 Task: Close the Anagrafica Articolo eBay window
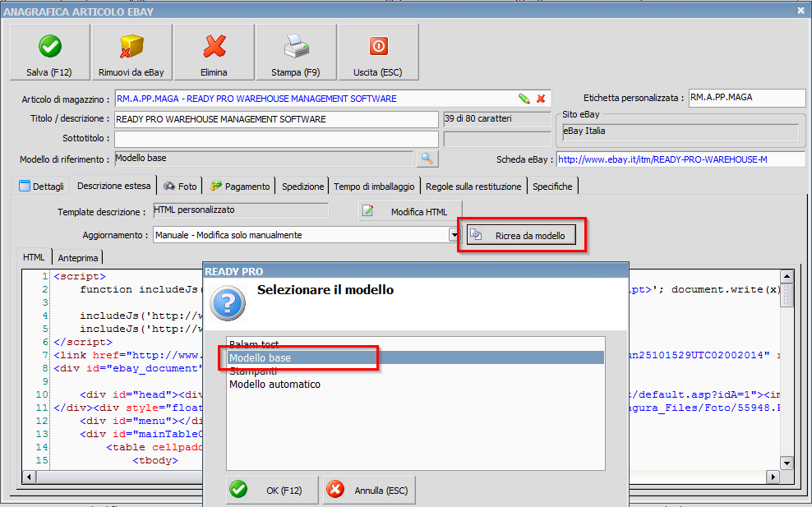800,11
